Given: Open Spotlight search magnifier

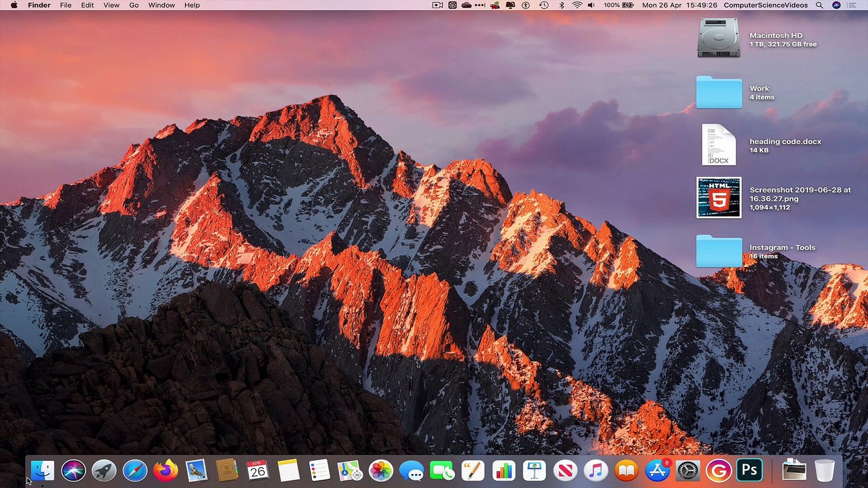Looking at the screenshot, I should (819, 5).
